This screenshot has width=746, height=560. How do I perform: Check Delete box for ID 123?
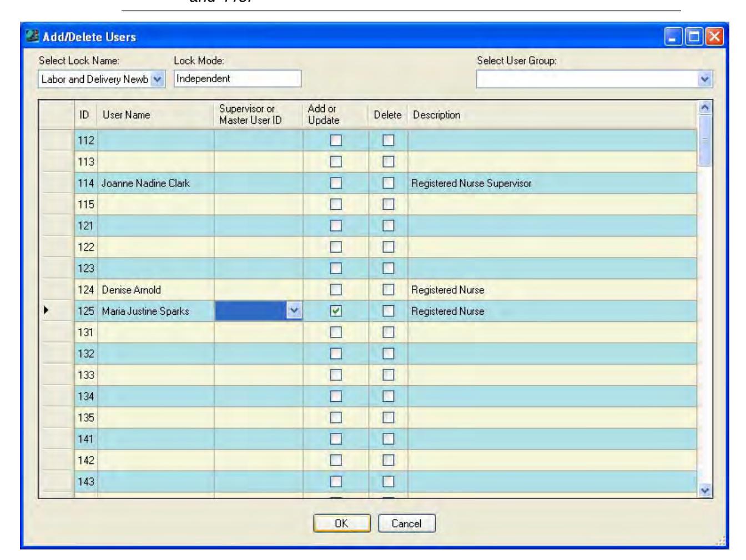pos(389,269)
